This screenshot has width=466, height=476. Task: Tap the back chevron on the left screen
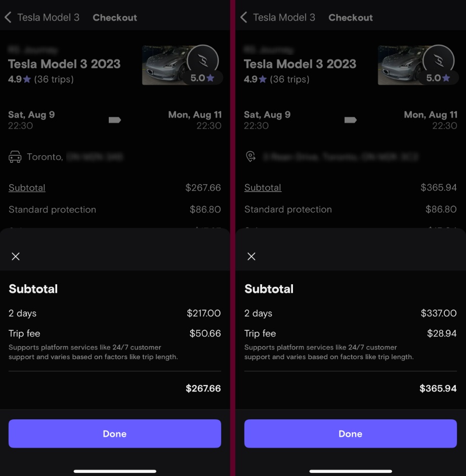(x=8, y=17)
